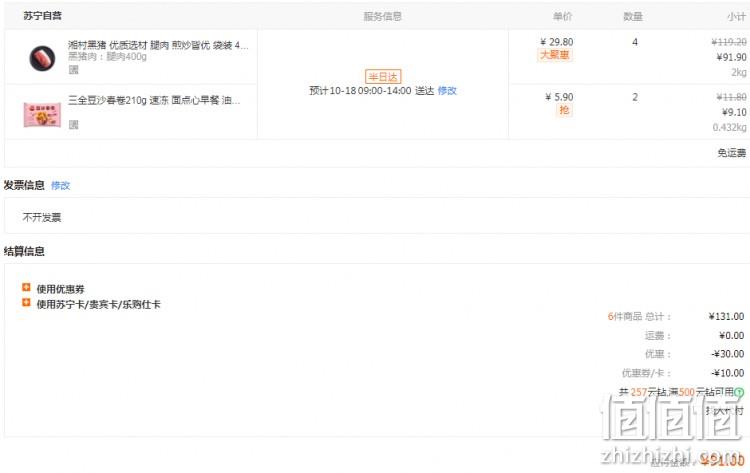Click the 黑猪肉:腿肉400g specification text
Screen dimensions: 750x473
[x=107, y=57]
